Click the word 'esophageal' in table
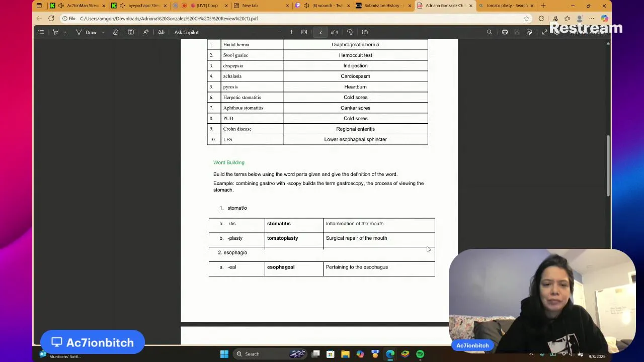Image resolution: width=644 pixels, height=362 pixels. point(281,267)
